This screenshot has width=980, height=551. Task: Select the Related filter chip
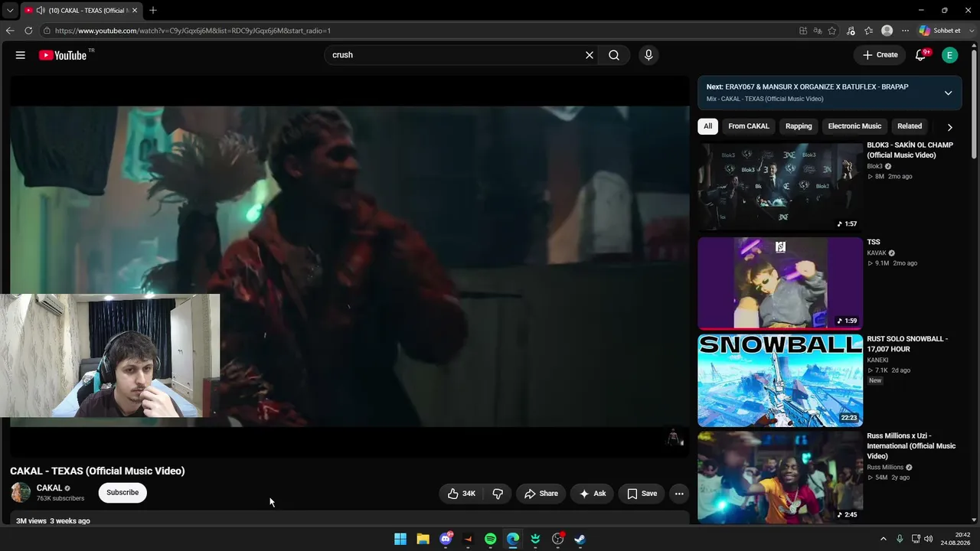pyautogui.click(x=910, y=126)
